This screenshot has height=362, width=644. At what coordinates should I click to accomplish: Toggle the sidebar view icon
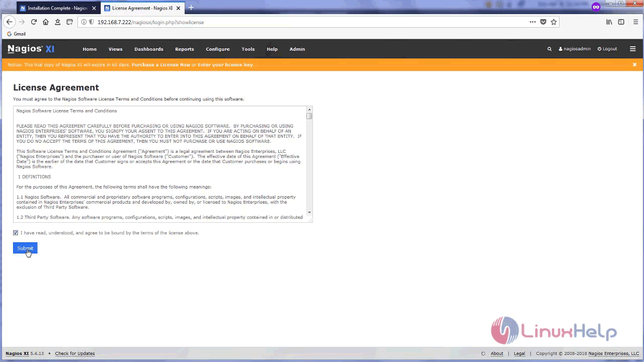click(621, 22)
